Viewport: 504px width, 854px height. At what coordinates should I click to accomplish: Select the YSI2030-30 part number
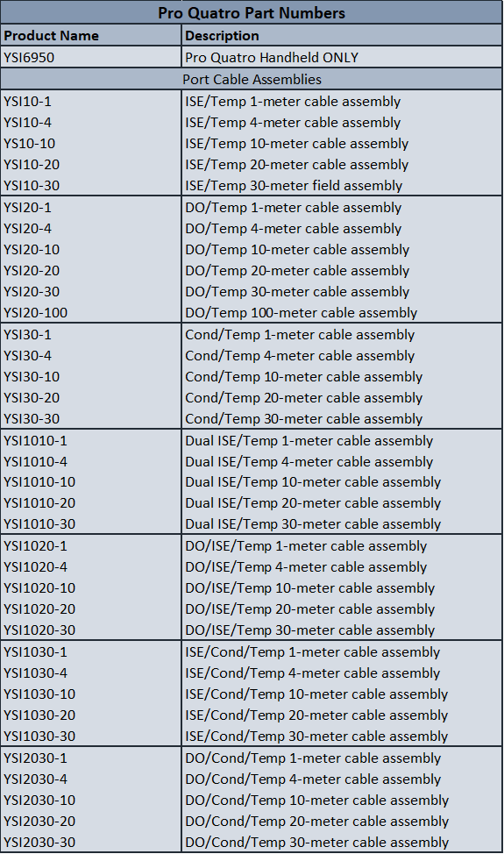39,843
